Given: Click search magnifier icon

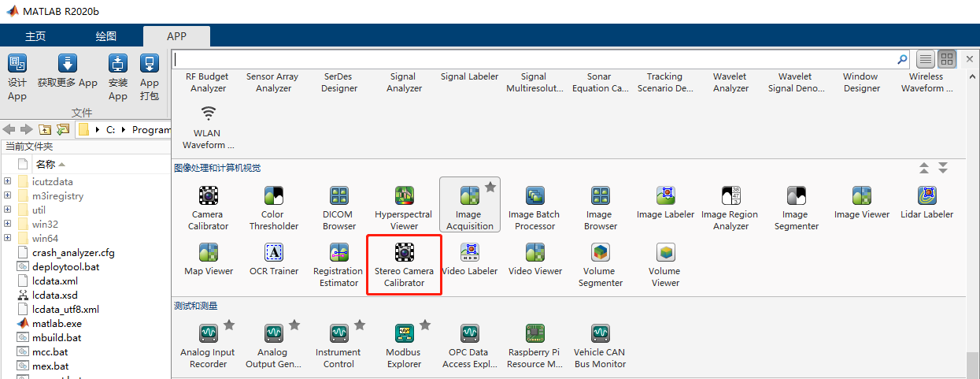Looking at the screenshot, I should coord(902,59).
